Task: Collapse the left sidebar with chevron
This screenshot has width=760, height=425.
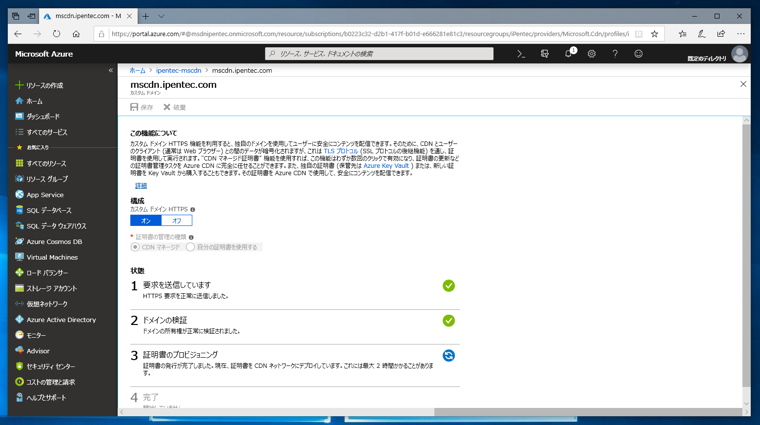Action: pos(111,70)
